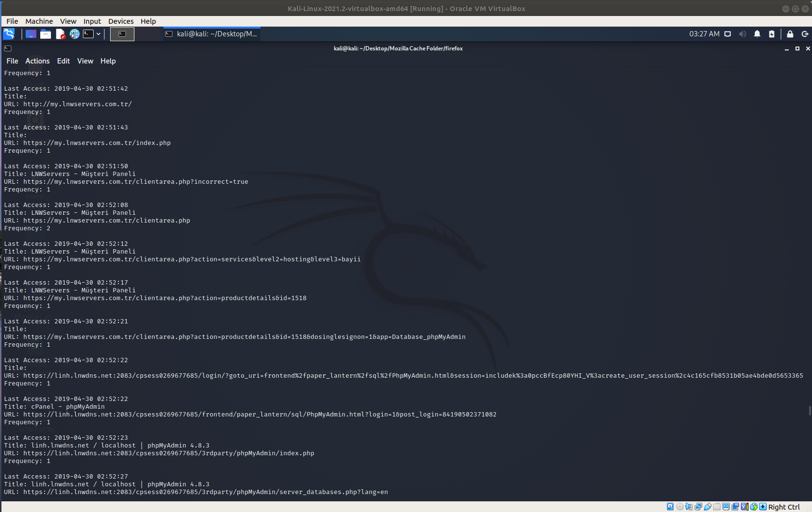Click VirtualBox mouse integration status icon
812x512 pixels.
click(x=754, y=507)
